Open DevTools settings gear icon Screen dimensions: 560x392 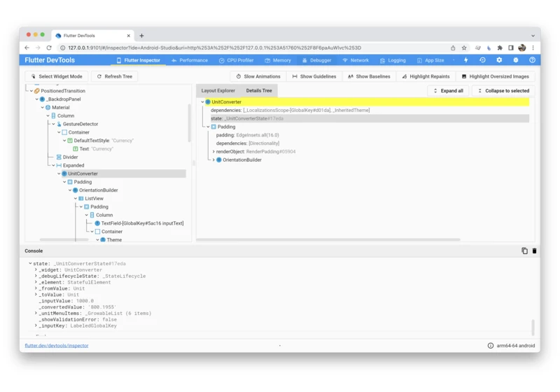(499, 60)
